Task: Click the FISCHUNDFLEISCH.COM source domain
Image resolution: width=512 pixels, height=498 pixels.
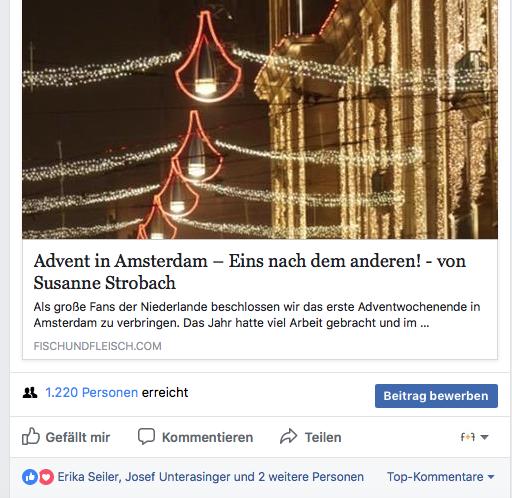Action: click(97, 346)
